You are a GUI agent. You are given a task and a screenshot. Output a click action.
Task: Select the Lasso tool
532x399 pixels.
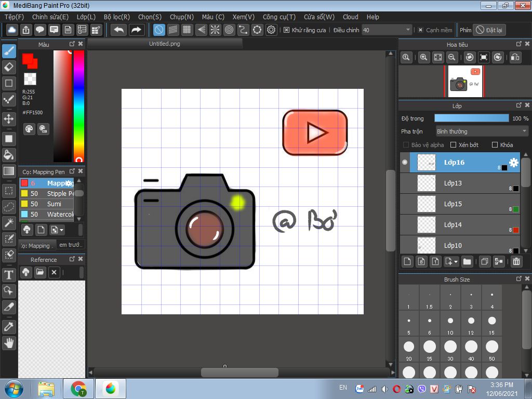click(x=9, y=207)
